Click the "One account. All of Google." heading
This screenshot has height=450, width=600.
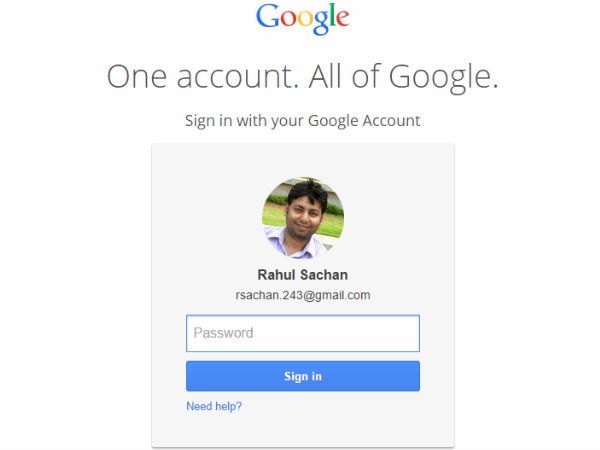303,77
